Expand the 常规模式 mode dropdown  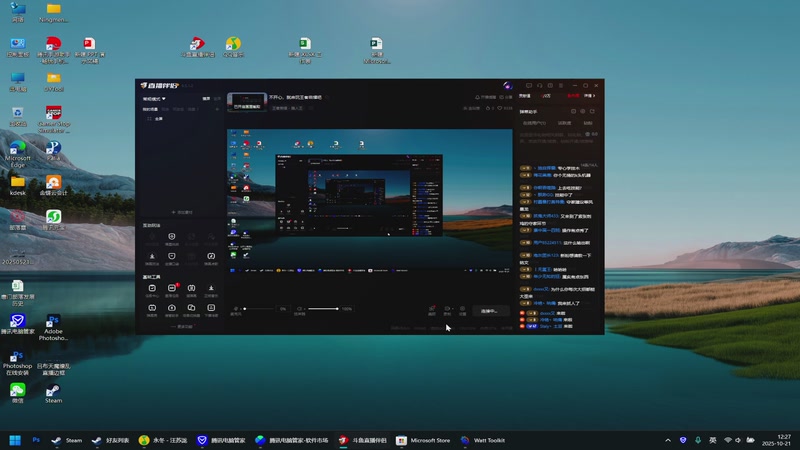pos(154,98)
